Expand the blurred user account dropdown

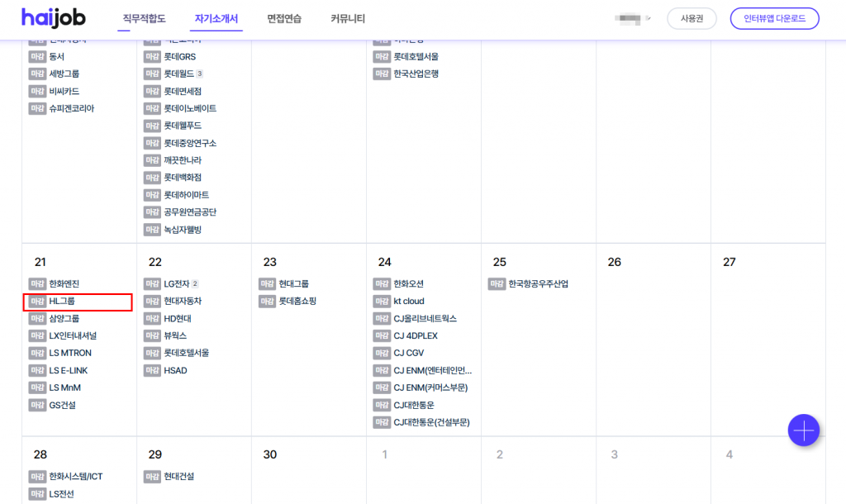coord(632,18)
